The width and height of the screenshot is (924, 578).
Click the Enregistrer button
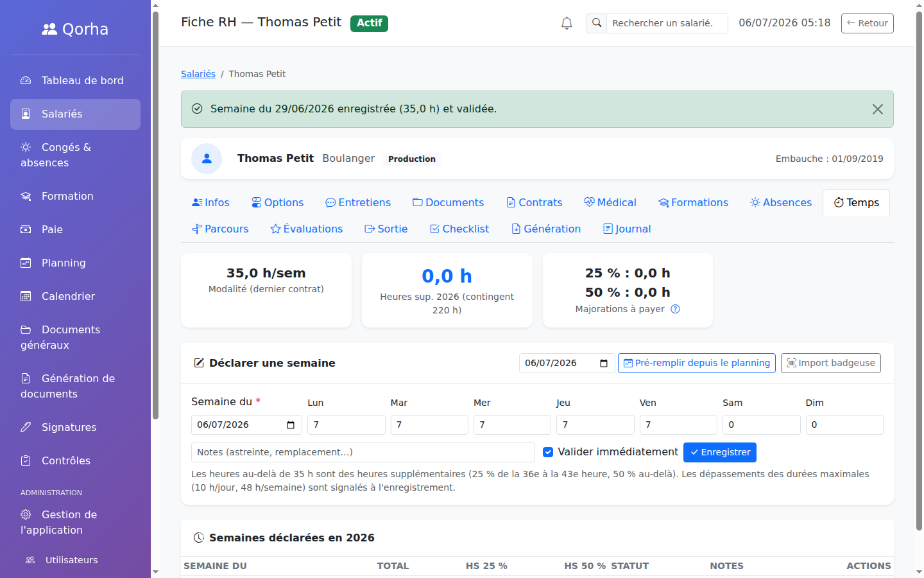[x=720, y=452]
